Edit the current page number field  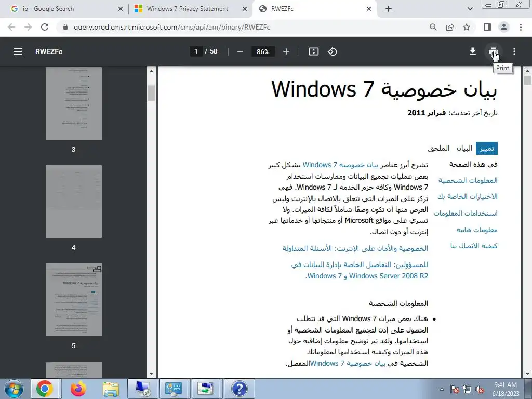pyautogui.click(x=196, y=51)
